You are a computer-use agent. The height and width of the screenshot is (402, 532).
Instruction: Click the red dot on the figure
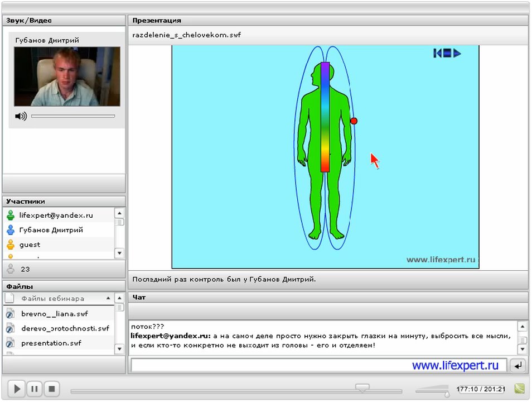pos(354,121)
